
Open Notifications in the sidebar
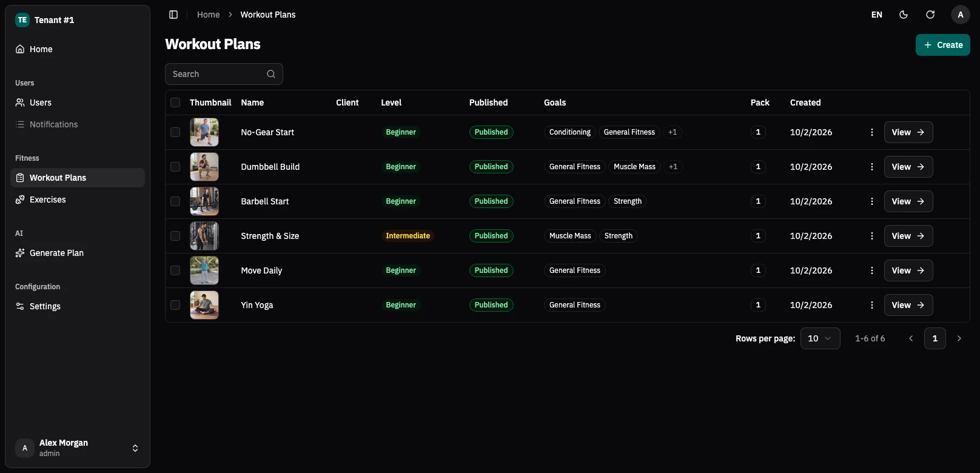[78, 124]
